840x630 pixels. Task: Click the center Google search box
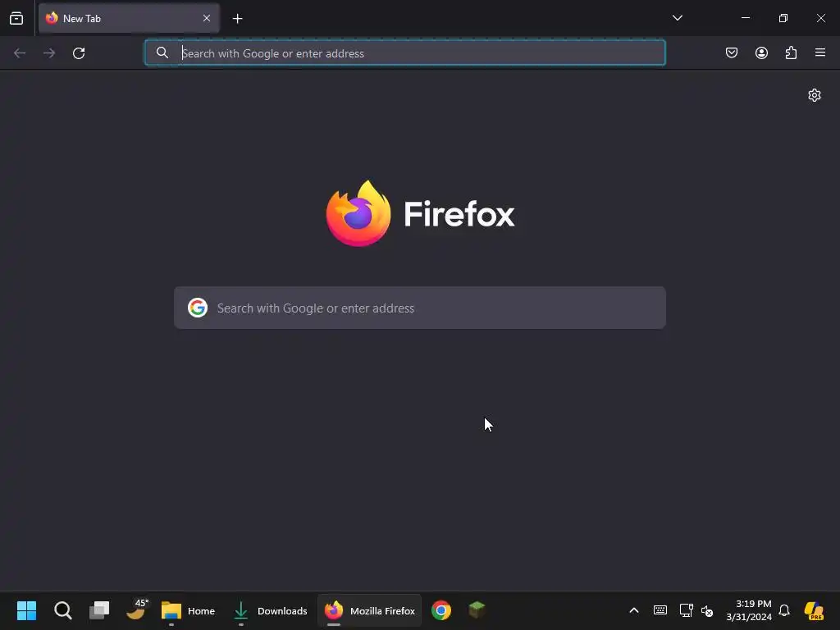coord(420,308)
